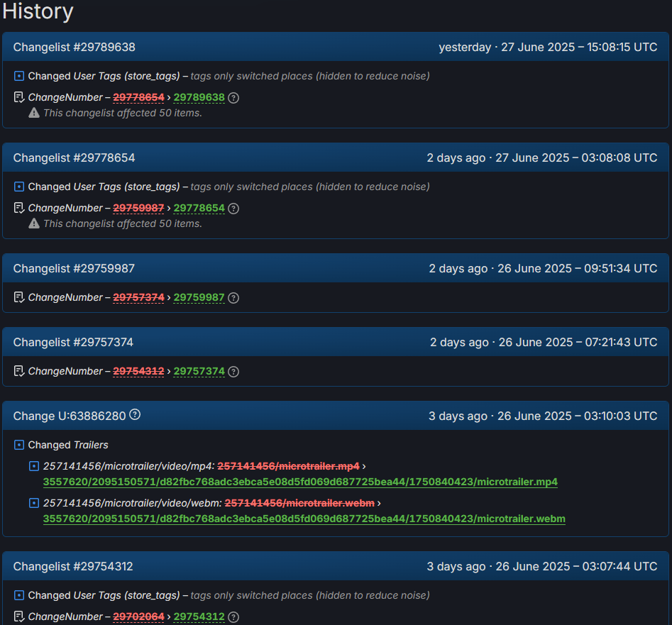Click the ChangeNumber list icon in Changelist #29757374

click(x=19, y=371)
